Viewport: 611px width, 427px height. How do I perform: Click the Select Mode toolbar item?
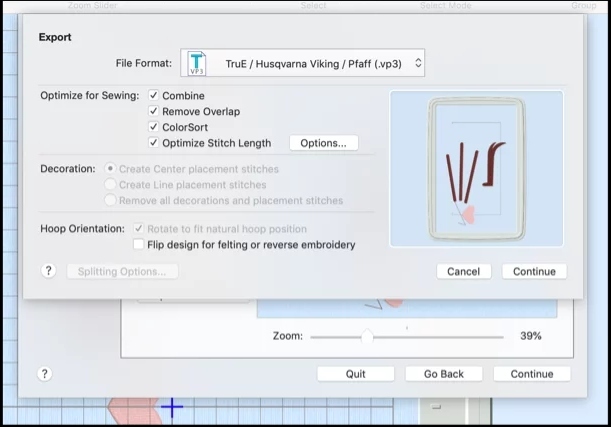pos(445,5)
